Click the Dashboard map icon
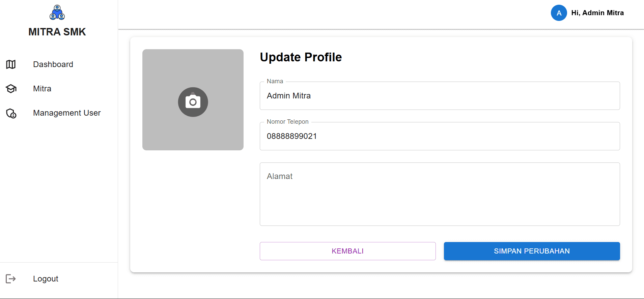Screen dimensions: 644x299 pyautogui.click(x=11, y=64)
